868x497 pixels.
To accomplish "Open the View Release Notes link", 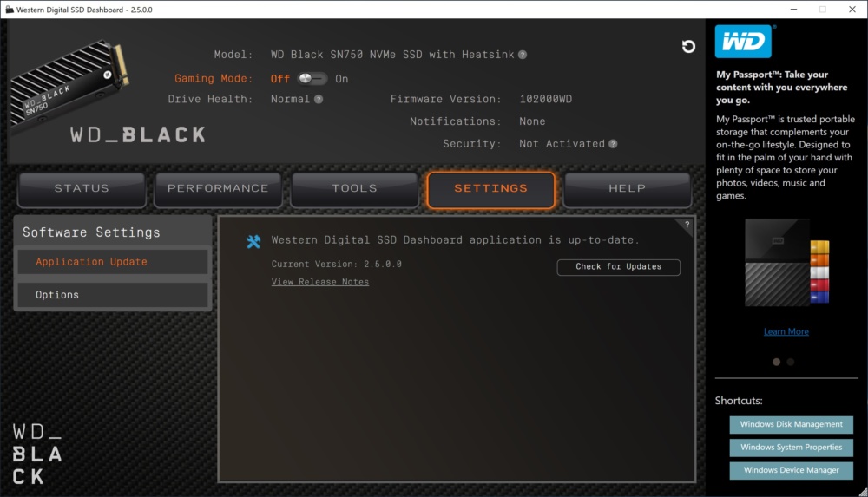I will (x=320, y=282).
